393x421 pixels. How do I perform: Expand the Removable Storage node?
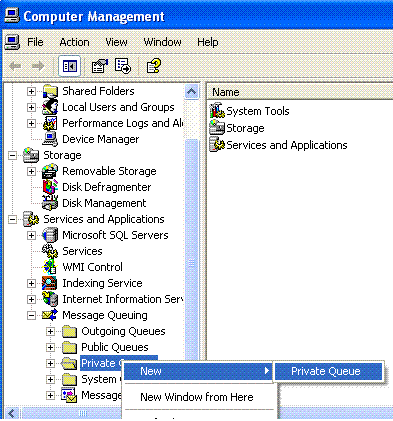click(x=31, y=171)
